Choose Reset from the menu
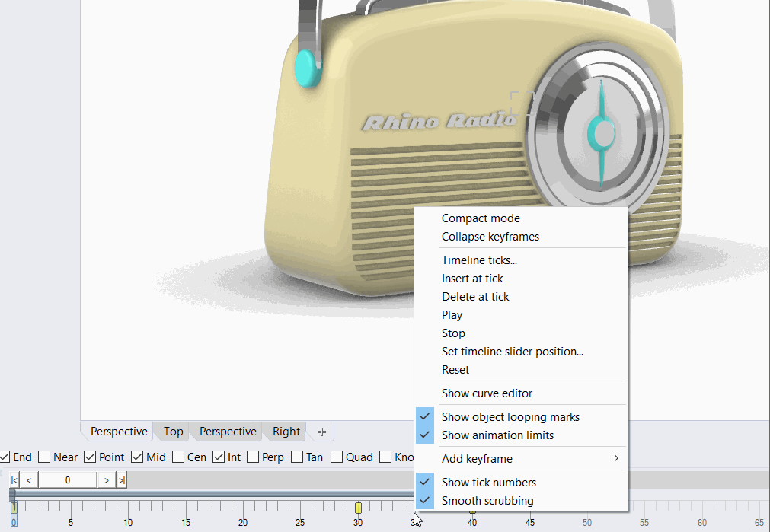 521,370
